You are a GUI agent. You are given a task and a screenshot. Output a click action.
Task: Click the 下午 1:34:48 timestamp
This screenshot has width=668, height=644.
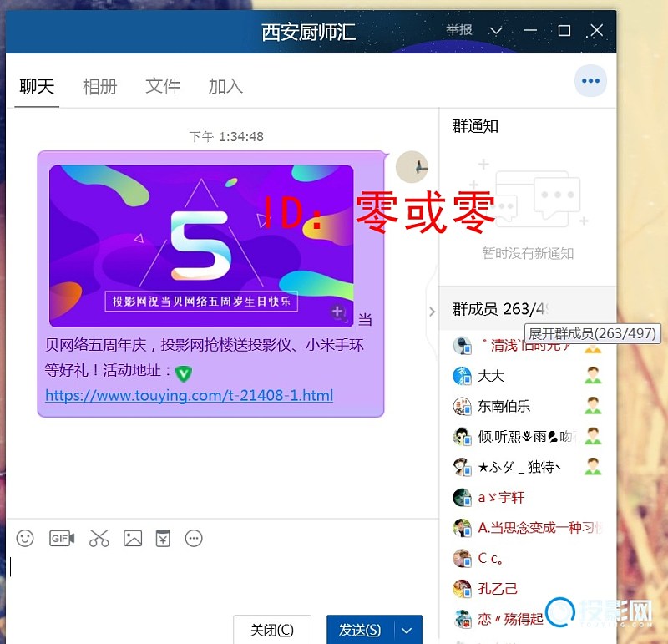(226, 137)
